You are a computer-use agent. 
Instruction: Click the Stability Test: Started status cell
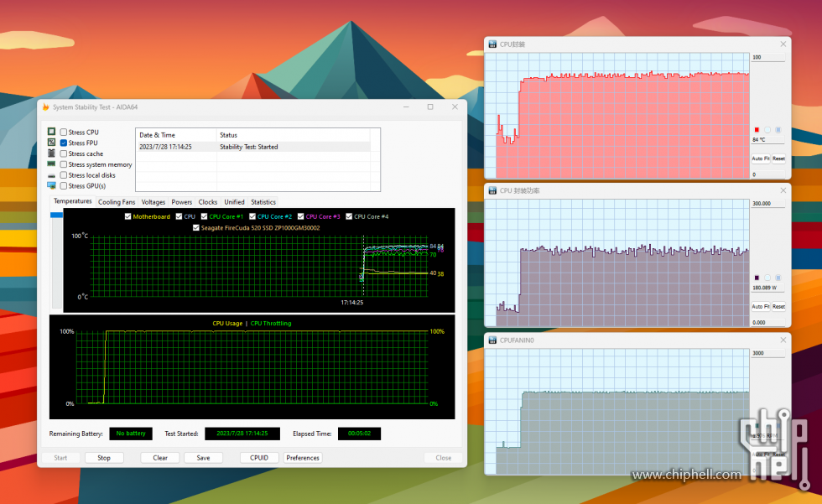tap(248, 148)
